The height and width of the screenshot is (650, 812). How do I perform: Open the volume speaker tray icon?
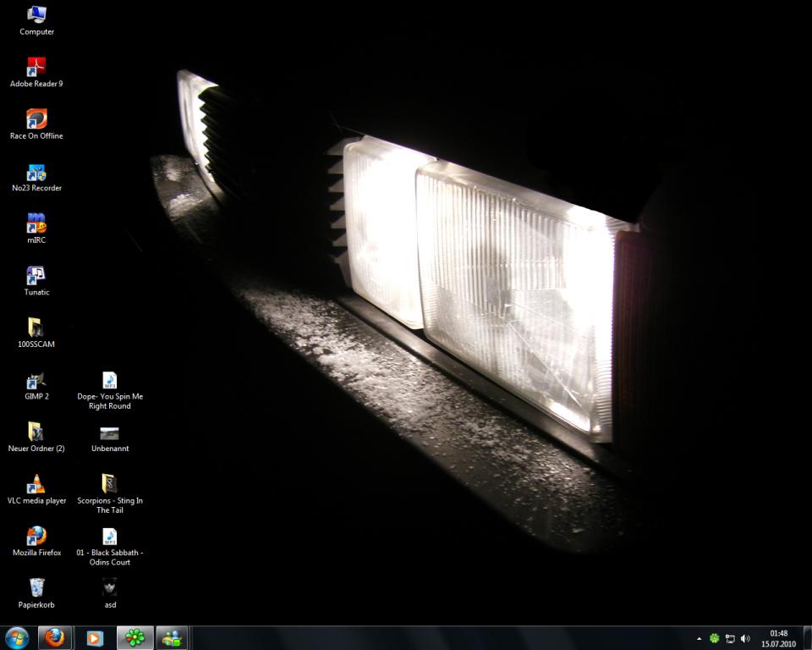coord(745,638)
